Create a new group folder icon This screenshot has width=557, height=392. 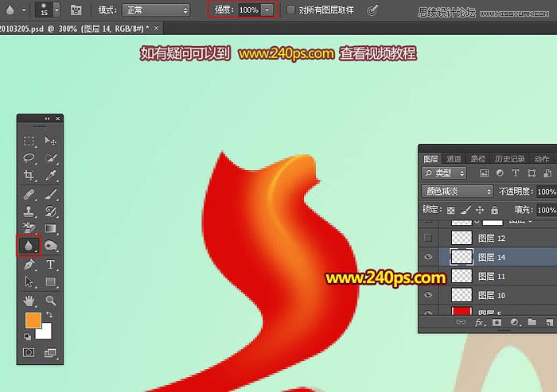(x=532, y=322)
